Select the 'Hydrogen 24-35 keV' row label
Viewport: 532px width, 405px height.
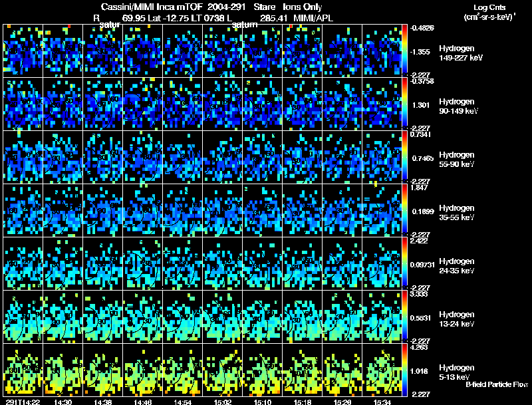(457, 266)
